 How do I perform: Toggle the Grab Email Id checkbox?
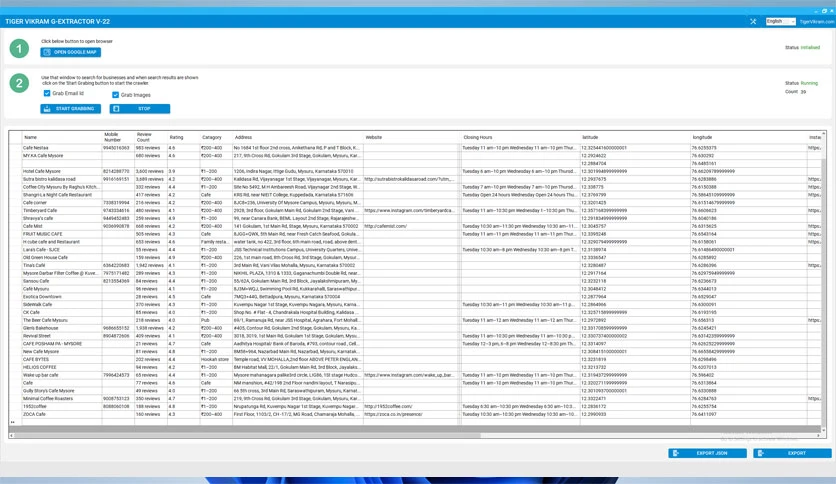(x=47, y=93)
